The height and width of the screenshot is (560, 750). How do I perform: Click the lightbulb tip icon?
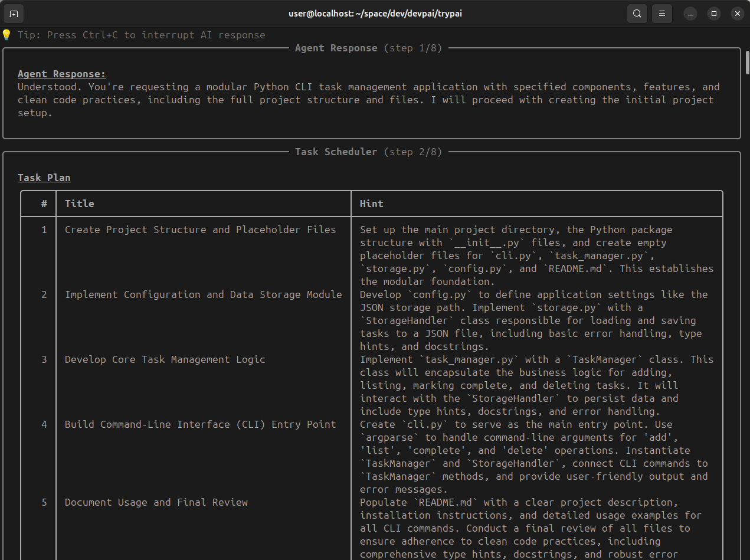(x=6, y=35)
